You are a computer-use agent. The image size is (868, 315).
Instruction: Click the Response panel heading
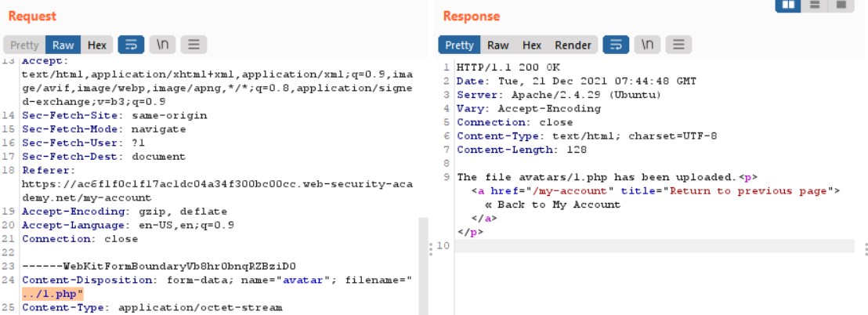pos(472,16)
